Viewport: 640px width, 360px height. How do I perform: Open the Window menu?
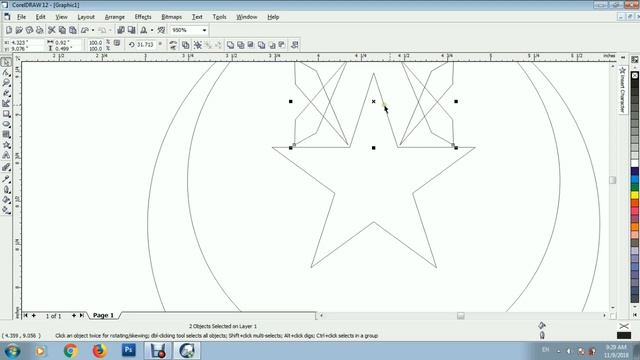(247, 17)
